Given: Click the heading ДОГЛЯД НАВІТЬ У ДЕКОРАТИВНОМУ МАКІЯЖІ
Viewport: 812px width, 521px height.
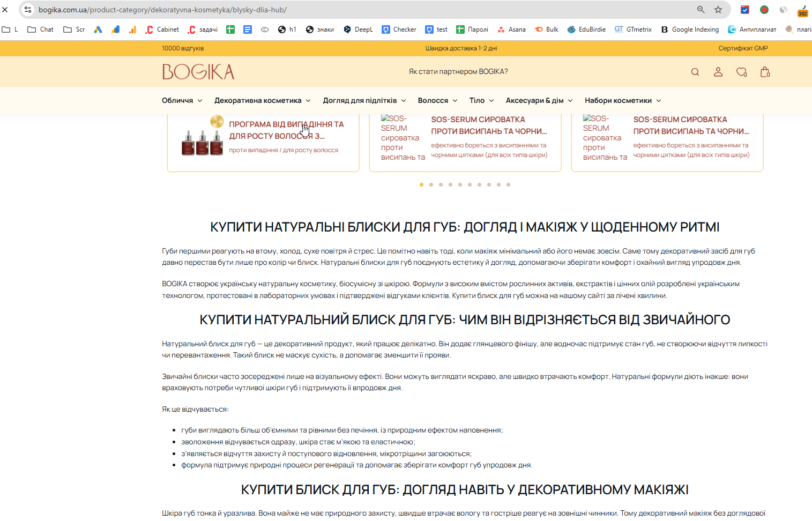Looking at the screenshot, I should coord(465,490).
